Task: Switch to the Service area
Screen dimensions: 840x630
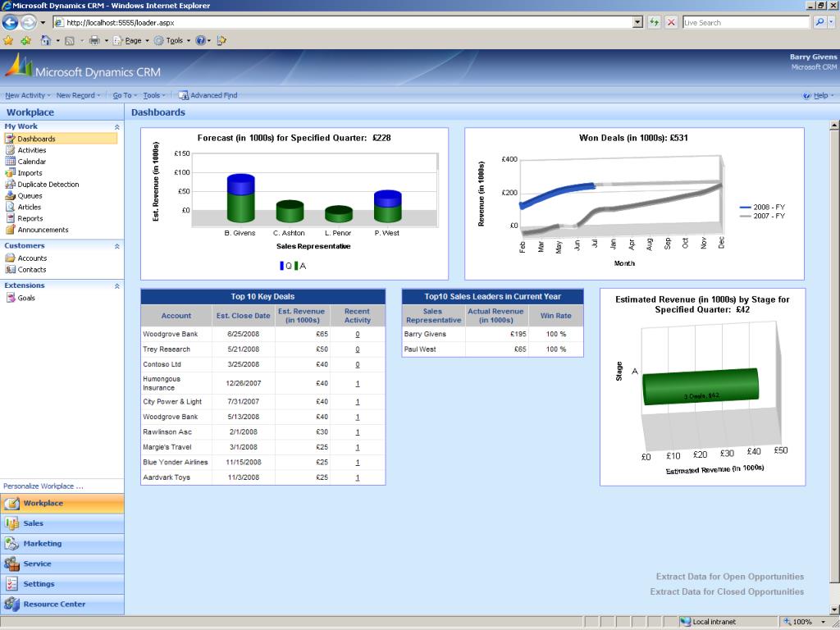Action: [x=62, y=564]
